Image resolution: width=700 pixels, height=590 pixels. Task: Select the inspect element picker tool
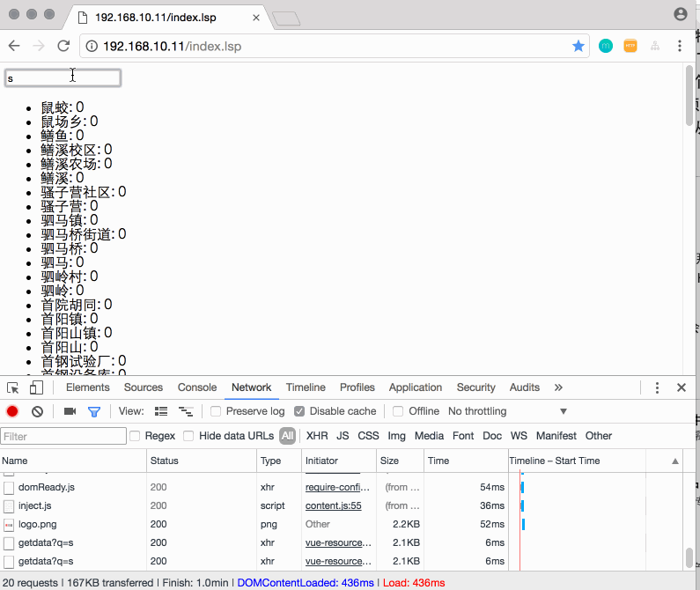(x=13, y=387)
